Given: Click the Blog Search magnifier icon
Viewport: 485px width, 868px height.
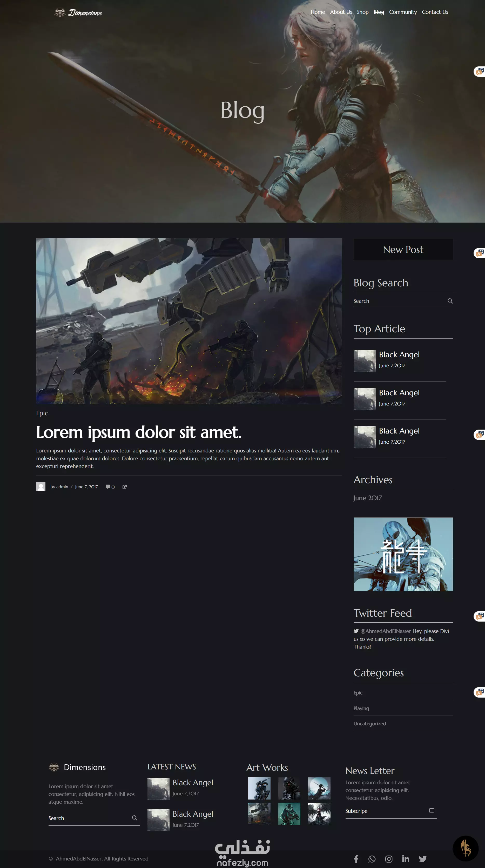Looking at the screenshot, I should (450, 301).
